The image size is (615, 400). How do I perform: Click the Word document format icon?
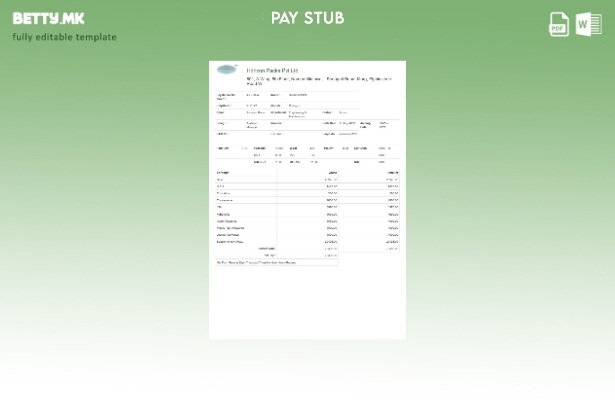pos(589,24)
